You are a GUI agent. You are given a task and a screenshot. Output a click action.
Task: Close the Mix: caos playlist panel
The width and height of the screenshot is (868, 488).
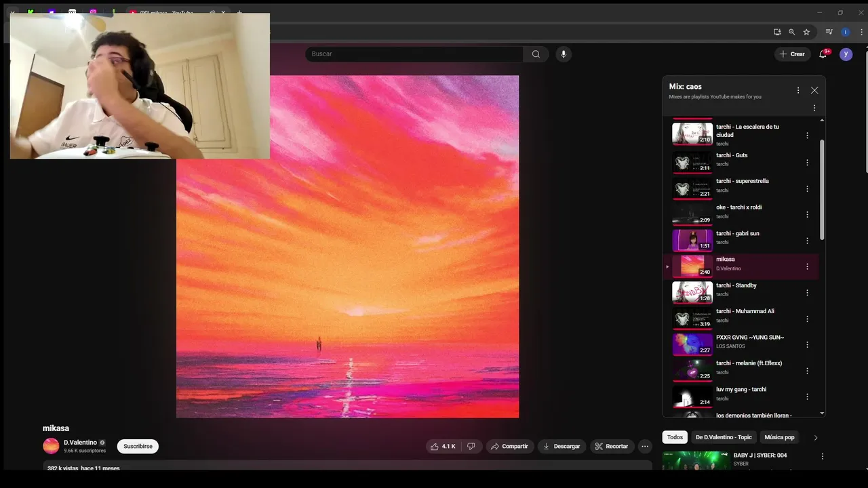point(814,90)
